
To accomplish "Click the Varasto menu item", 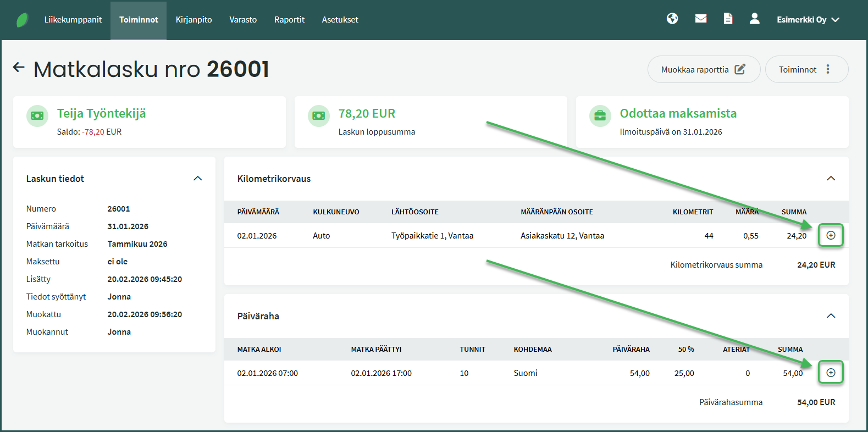I will tap(243, 20).
